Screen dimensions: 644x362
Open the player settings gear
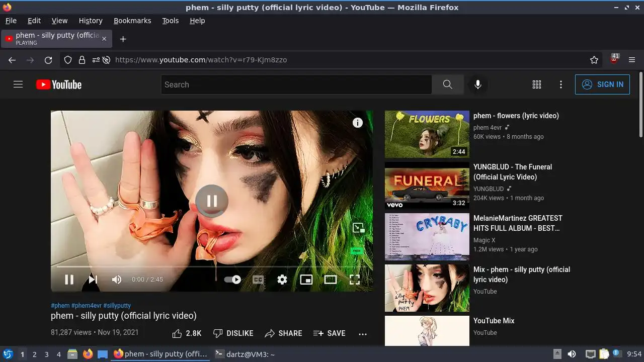(282, 280)
